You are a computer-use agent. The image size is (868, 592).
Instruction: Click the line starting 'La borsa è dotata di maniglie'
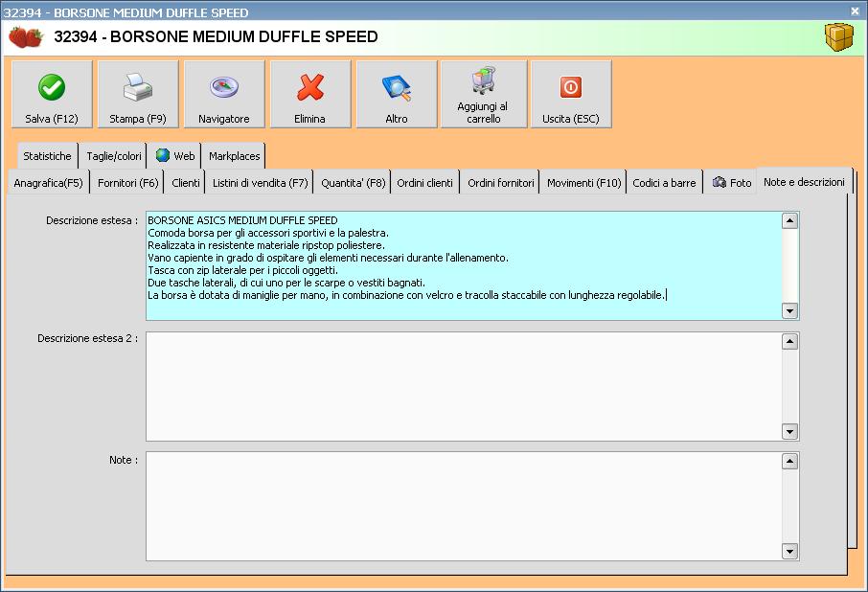406,295
